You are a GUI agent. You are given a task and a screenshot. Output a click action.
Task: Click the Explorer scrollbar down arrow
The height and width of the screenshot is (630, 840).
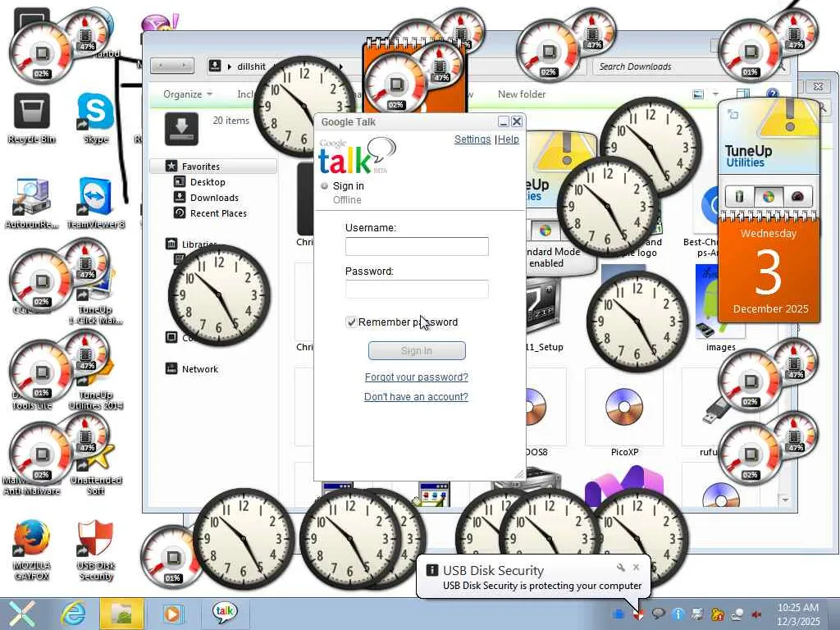tap(785, 500)
